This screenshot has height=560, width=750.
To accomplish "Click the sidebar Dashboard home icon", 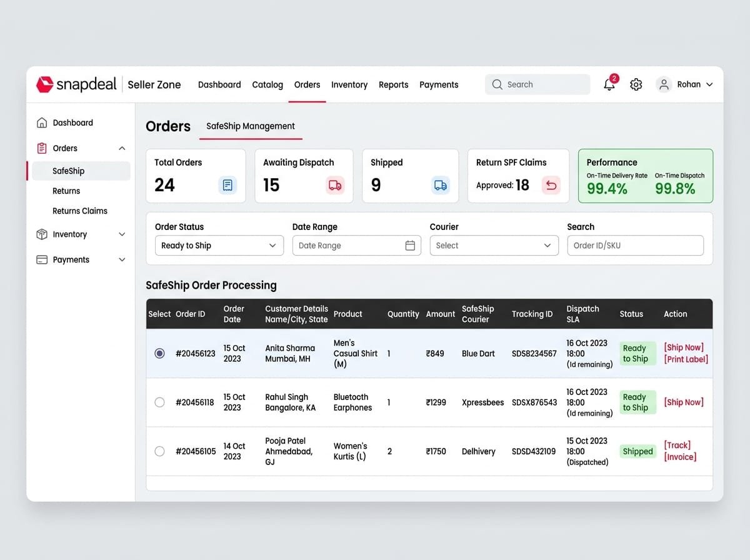I will tap(42, 122).
